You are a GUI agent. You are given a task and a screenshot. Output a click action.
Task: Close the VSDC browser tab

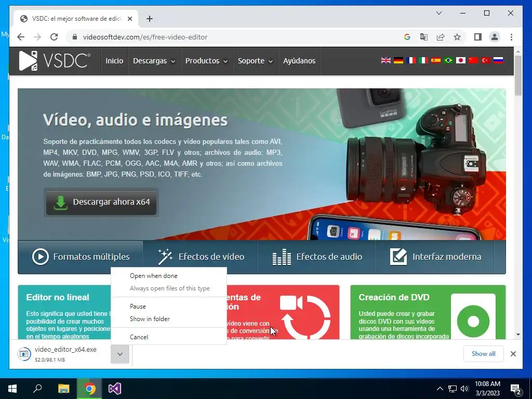pos(129,19)
